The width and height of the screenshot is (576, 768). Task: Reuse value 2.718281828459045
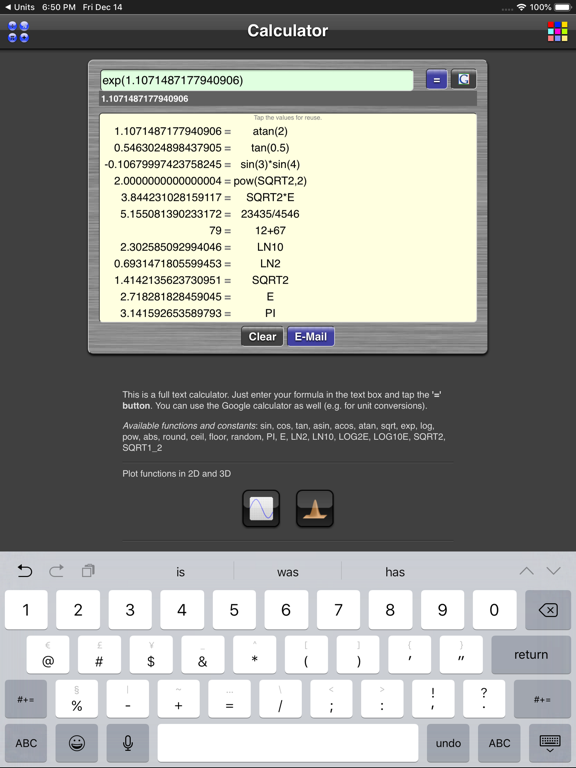[x=171, y=297]
